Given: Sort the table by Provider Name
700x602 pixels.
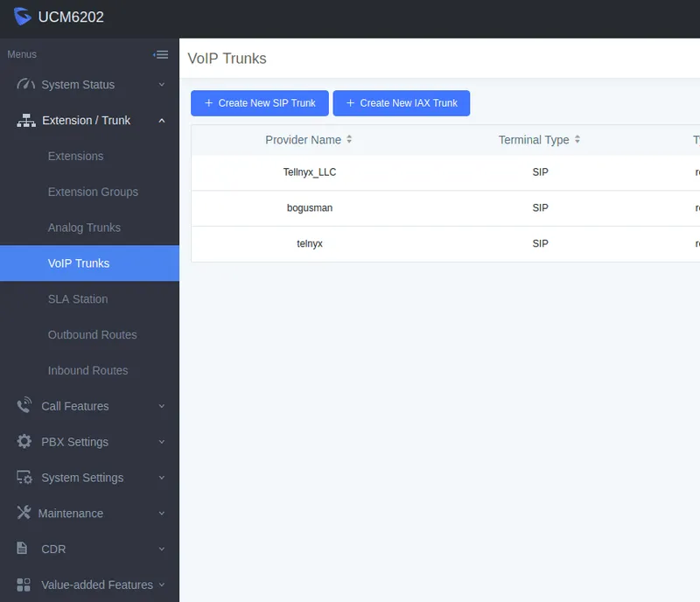Looking at the screenshot, I should point(349,140).
